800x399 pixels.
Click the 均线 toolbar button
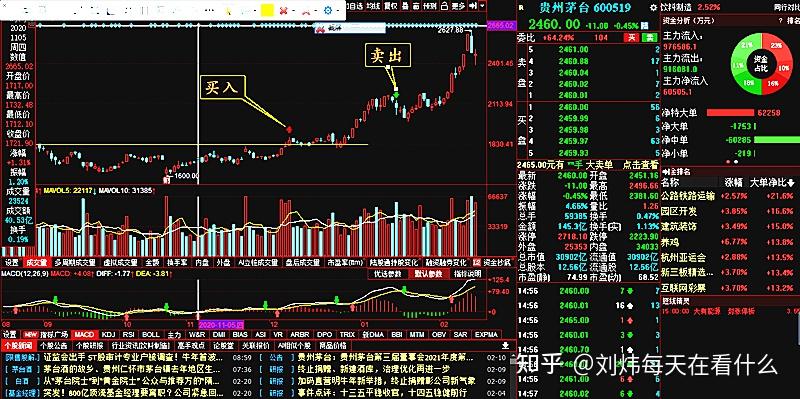373,6
